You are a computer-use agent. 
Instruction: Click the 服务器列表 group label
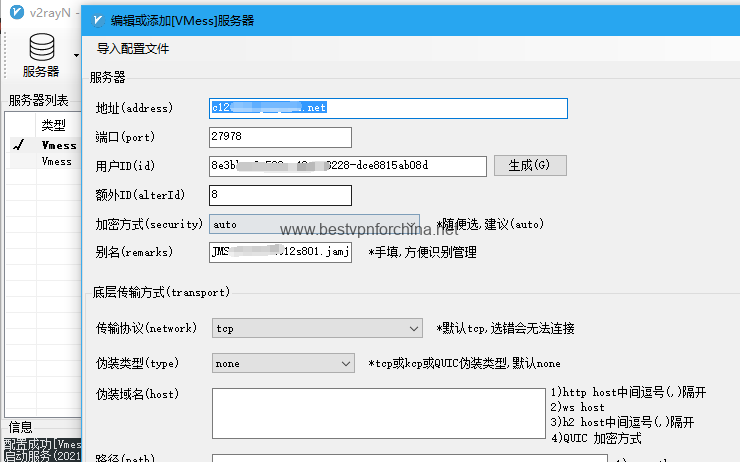(x=39, y=100)
